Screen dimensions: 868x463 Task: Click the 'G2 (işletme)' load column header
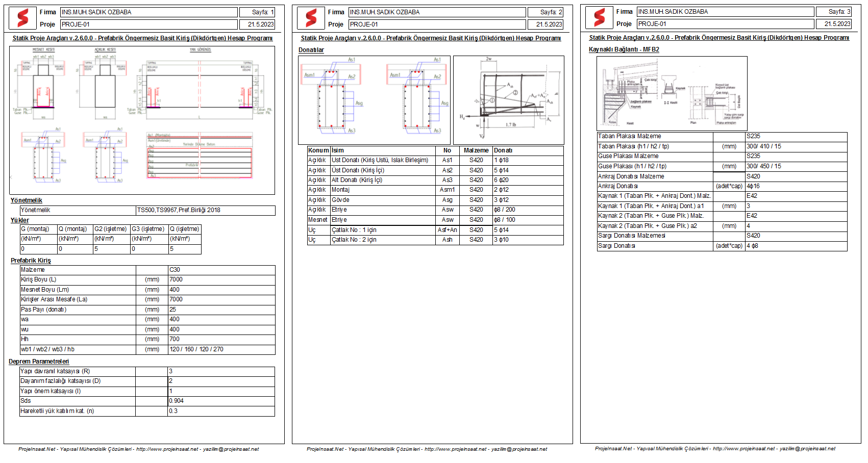click(x=112, y=229)
